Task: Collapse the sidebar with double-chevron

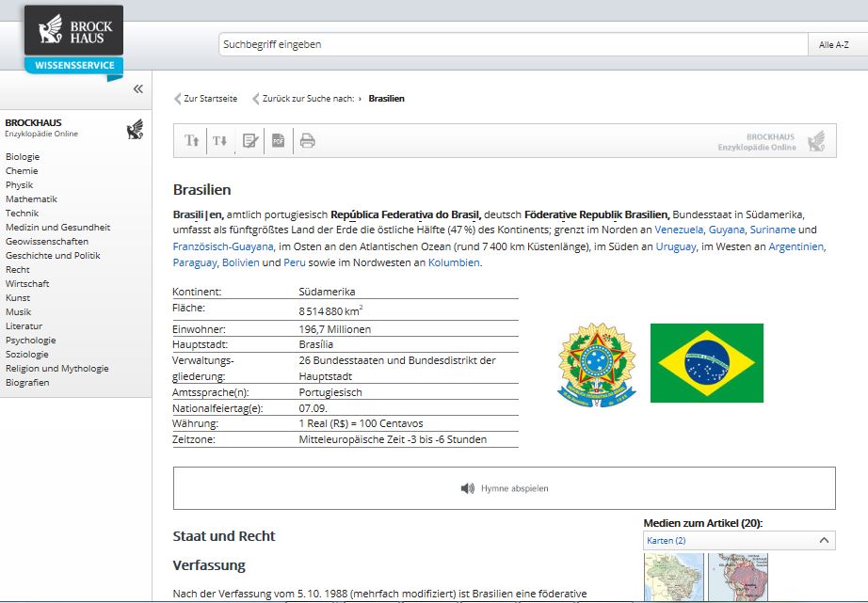Action: 137,89
